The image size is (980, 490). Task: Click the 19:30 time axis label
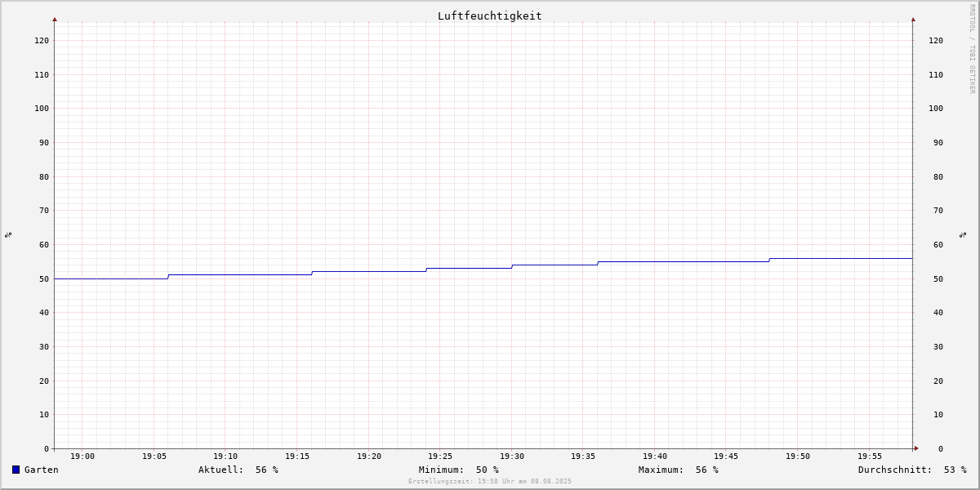(512, 457)
